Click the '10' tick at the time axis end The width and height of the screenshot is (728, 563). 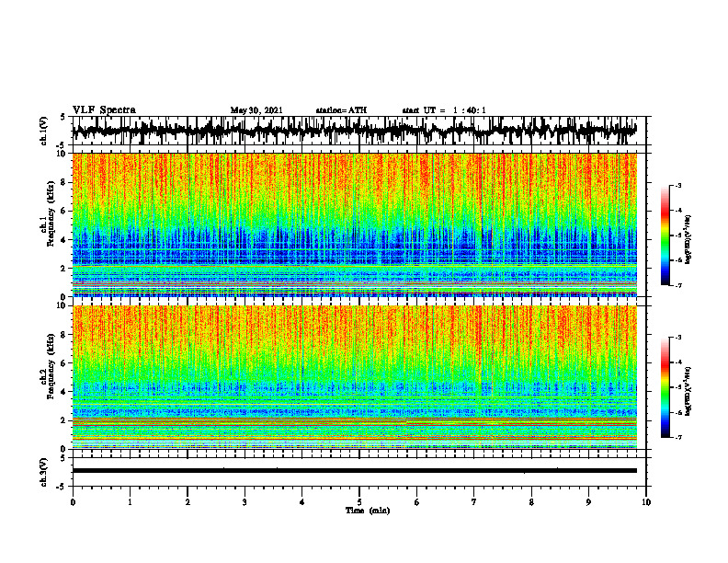pyautogui.click(x=646, y=502)
